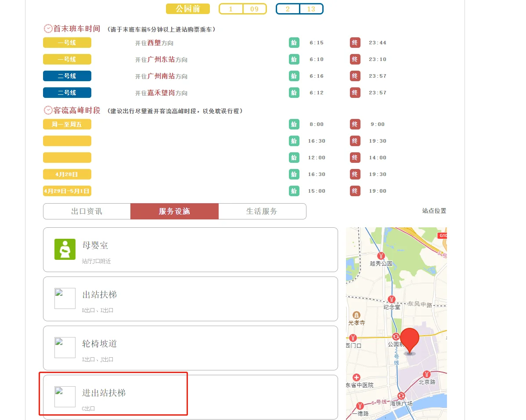The width and height of the screenshot is (526, 420).
Task: Open the 生活服务 tab
Action: tap(262, 211)
